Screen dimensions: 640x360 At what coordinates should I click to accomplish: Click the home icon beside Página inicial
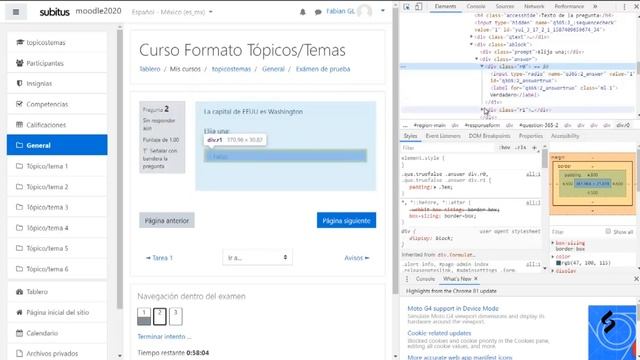point(19,312)
